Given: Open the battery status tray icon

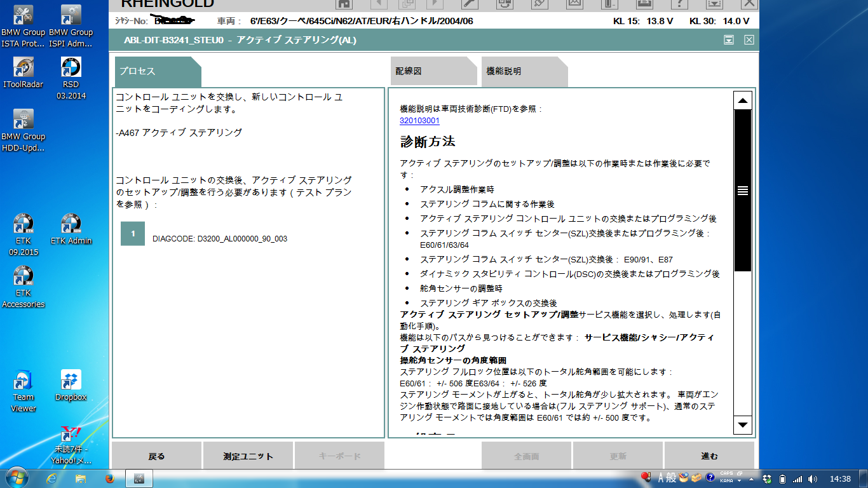Looking at the screenshot, I should click(782, 478).
